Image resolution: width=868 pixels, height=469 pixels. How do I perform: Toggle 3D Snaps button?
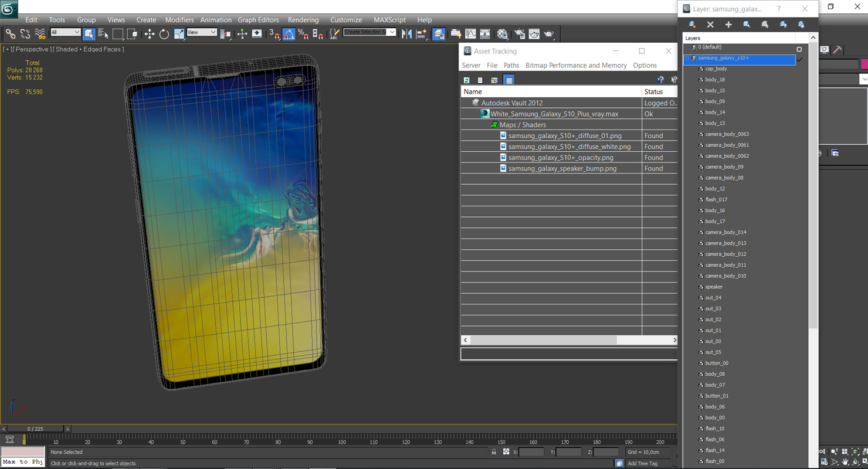(274, 34)
